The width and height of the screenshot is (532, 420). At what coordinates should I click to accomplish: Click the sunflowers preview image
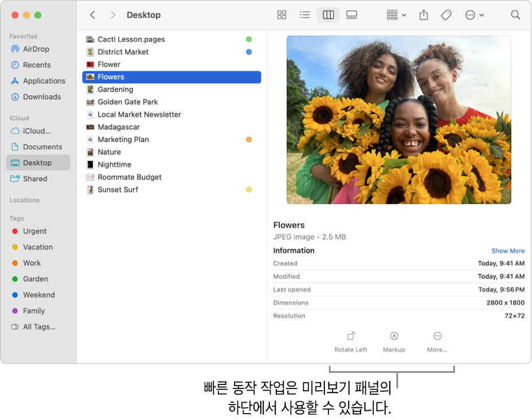coord(398,120)
